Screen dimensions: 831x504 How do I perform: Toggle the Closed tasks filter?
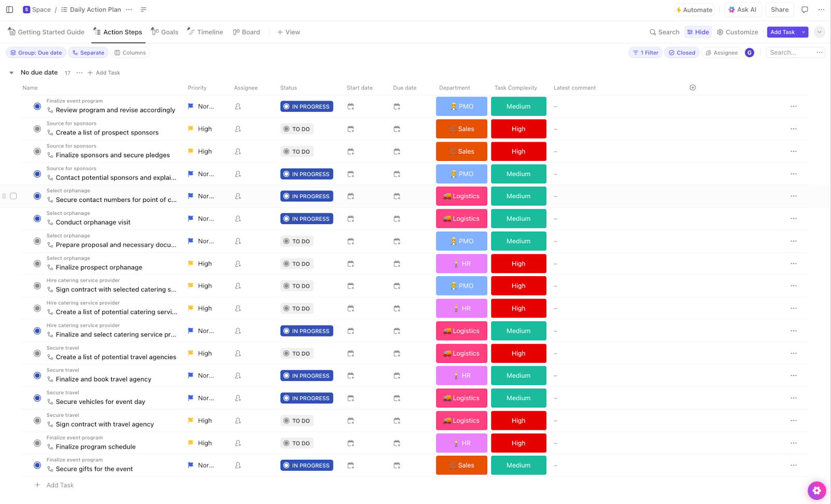coord(681,52)
